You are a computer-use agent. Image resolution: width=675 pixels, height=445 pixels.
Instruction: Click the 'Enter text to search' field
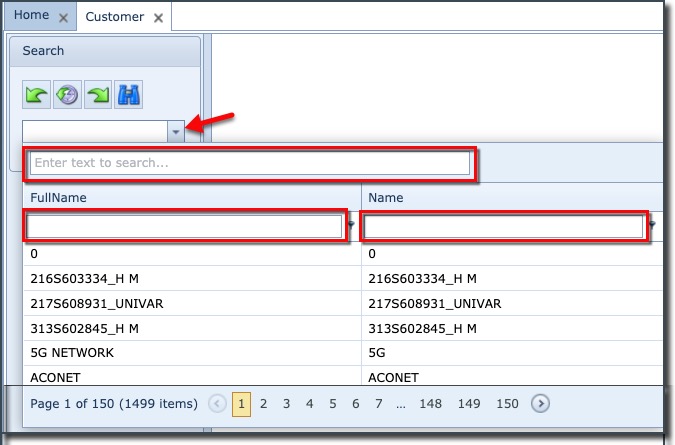point(250,163)
